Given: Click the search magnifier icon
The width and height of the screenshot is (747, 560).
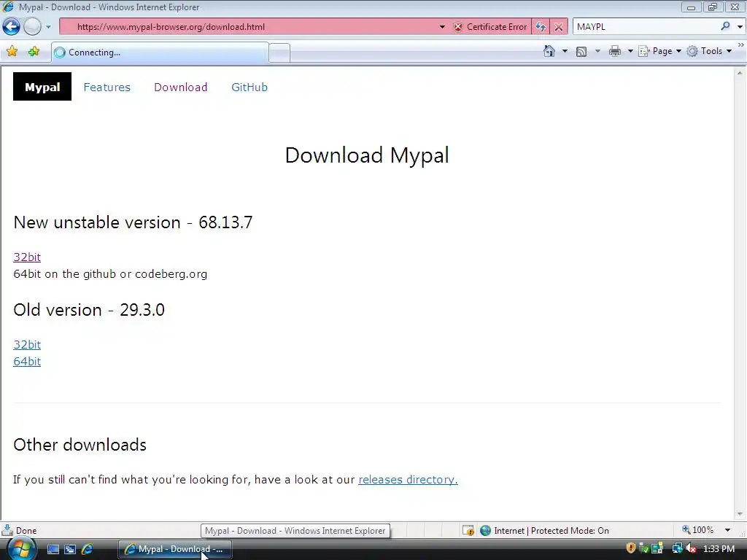Looking at the screenshot, I should [725, 26].
